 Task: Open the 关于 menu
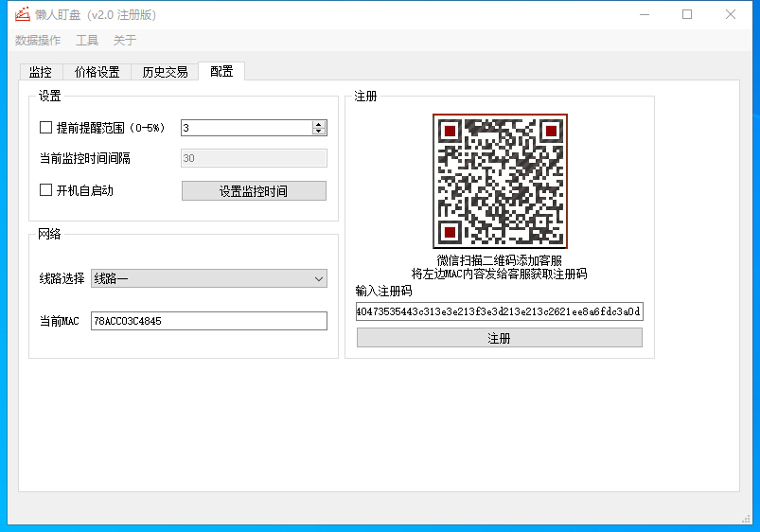coord(125,41)
